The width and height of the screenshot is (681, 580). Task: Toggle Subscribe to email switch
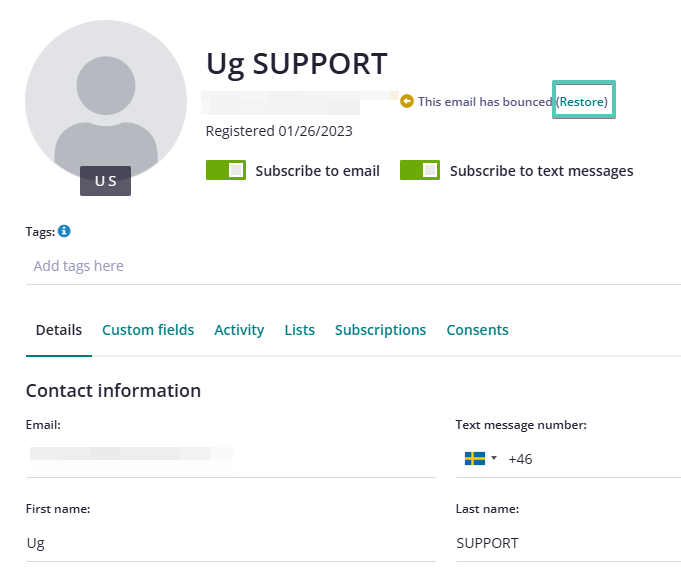226,170
